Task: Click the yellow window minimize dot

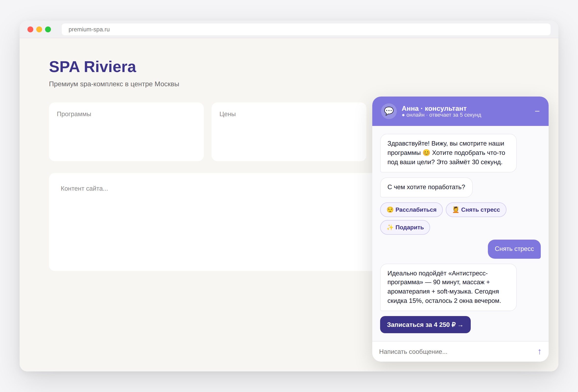Action: (x=39, y=29)
